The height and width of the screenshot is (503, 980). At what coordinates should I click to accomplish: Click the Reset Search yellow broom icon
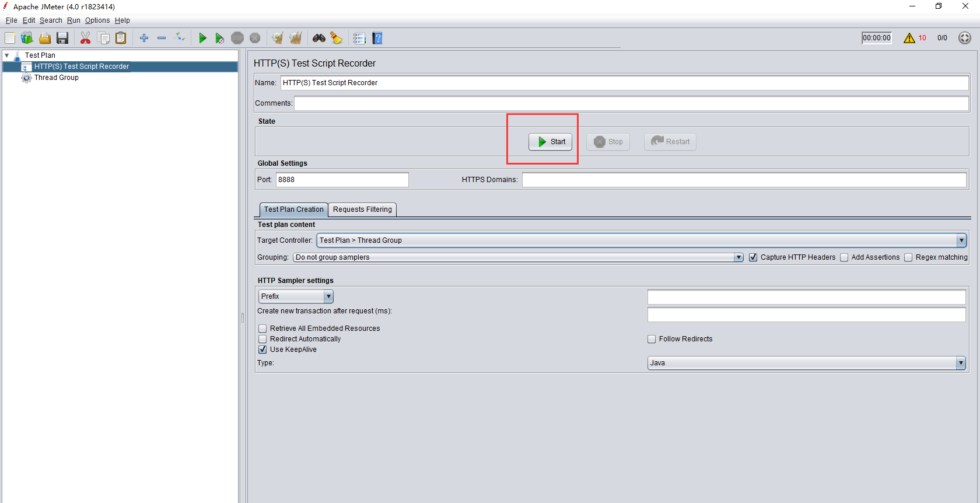(x=337, y=38)
